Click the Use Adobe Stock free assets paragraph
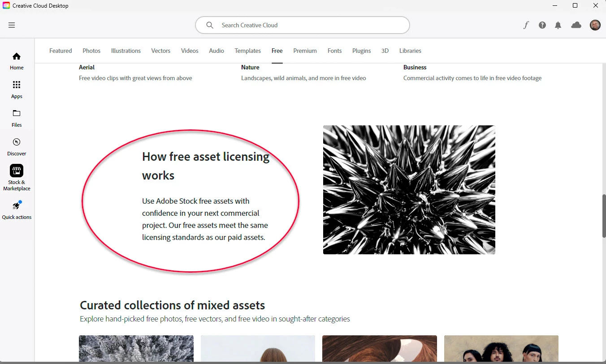 point(205,219)
